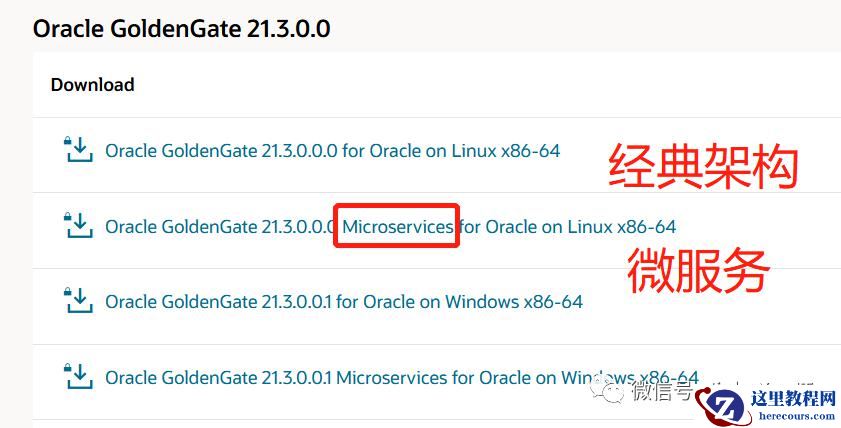Click the herecours.com URL text
This screenshot has height=428, width=841.
click(793, 416)
